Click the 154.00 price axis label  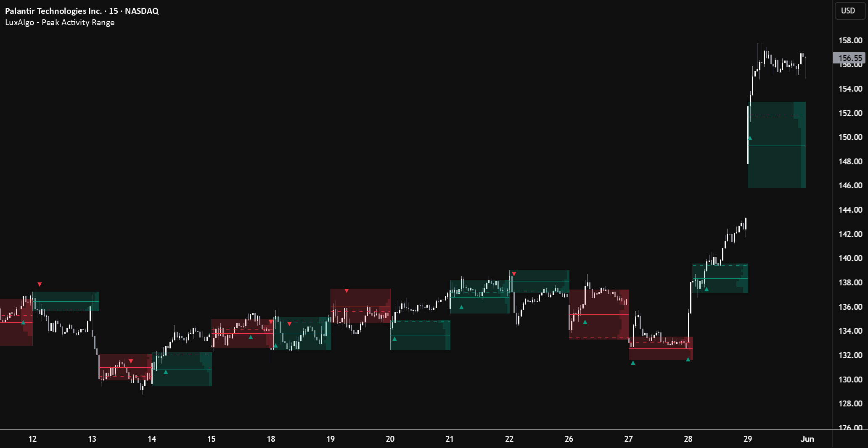pos(850,89)
